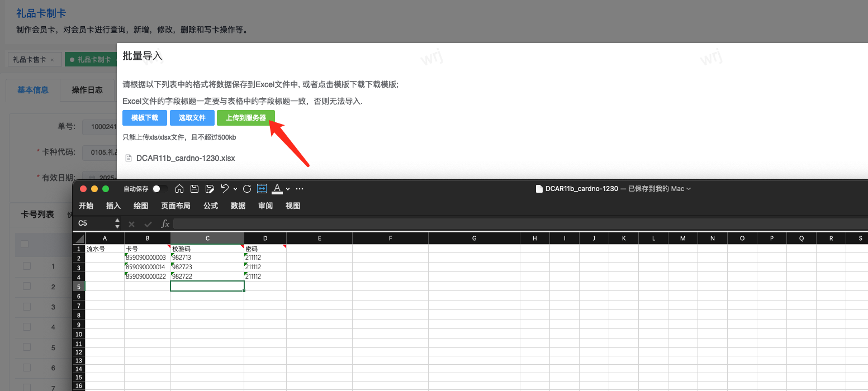
Task: Open the 审阅 ribbon tab
Action: coord(265,206)
